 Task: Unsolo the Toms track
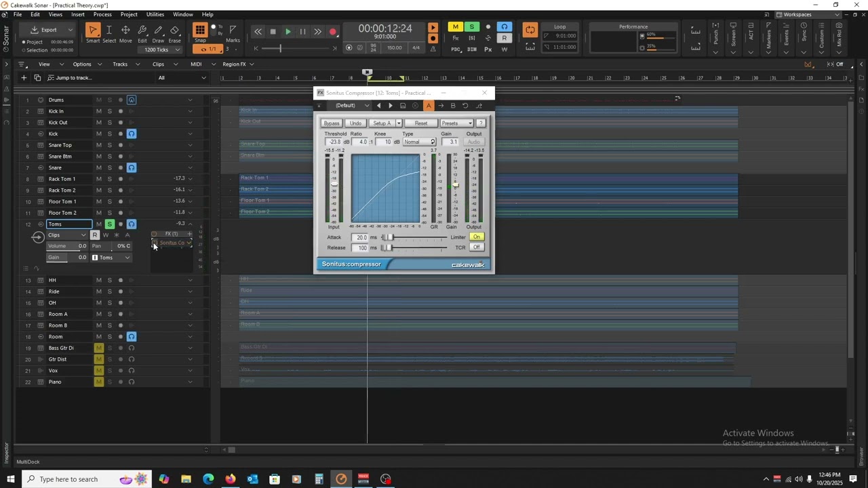[110, 224]
